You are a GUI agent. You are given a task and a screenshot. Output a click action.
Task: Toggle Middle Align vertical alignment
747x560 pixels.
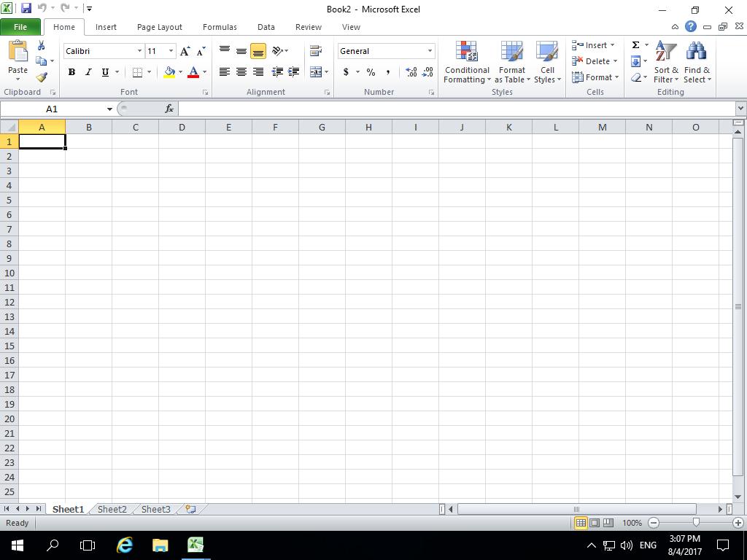(x=241, y=50)
